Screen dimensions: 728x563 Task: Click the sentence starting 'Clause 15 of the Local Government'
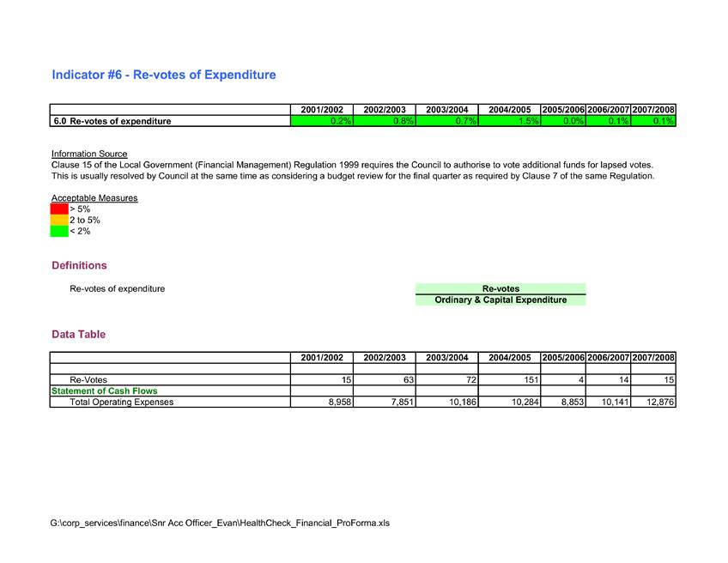tap(352, 165)
